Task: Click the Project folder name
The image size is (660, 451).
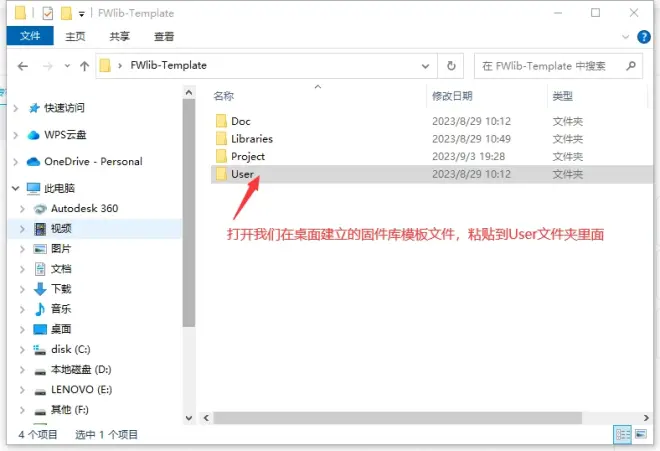Action: (x=248, y=157)
